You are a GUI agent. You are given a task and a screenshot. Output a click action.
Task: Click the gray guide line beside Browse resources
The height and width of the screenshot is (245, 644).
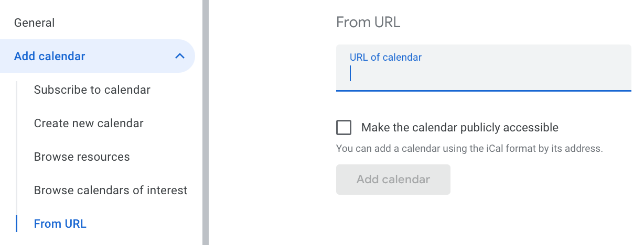(x=17, y=157)
